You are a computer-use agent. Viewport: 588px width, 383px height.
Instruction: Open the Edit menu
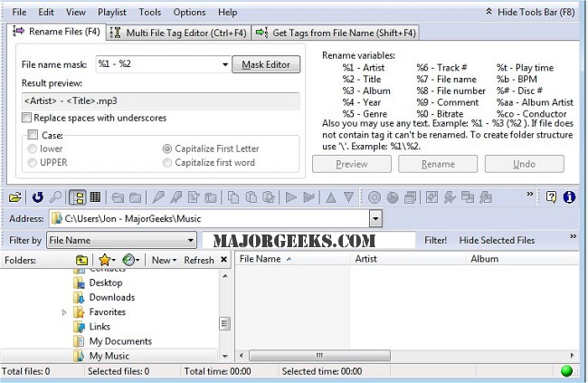pos(46,13)
